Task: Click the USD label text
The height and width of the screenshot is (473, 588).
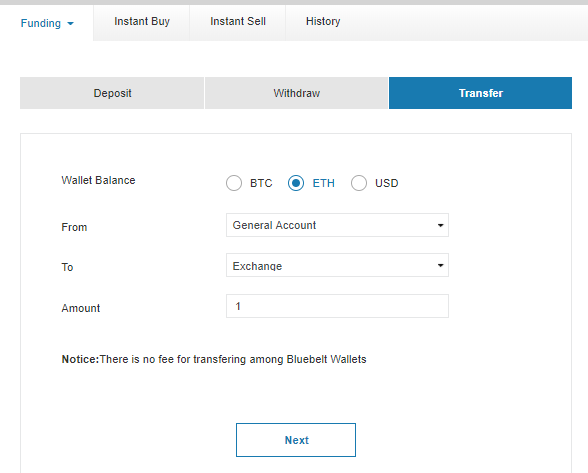Action: coord(387,183)
